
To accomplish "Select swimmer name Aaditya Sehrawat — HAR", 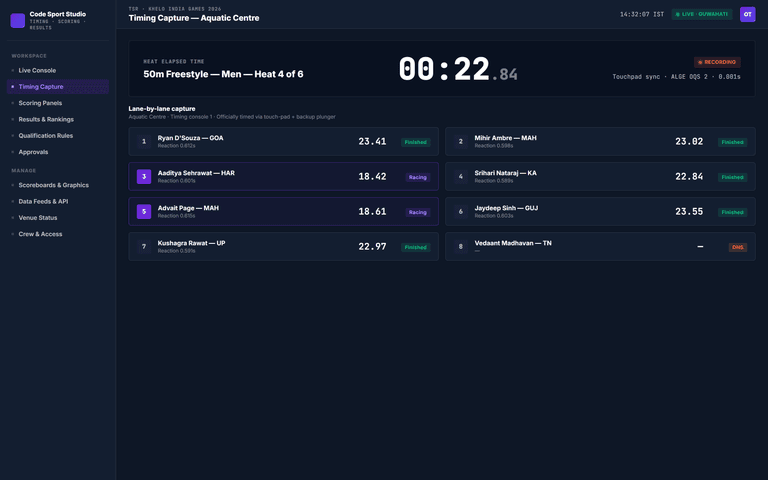I will tap(196, 173).
